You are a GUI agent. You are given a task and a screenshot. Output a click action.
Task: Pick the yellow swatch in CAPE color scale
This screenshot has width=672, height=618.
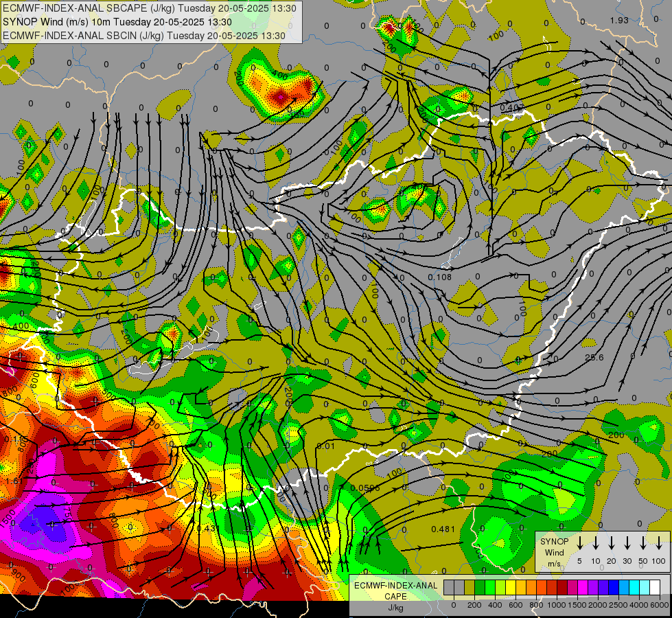[x=511, y=588]
